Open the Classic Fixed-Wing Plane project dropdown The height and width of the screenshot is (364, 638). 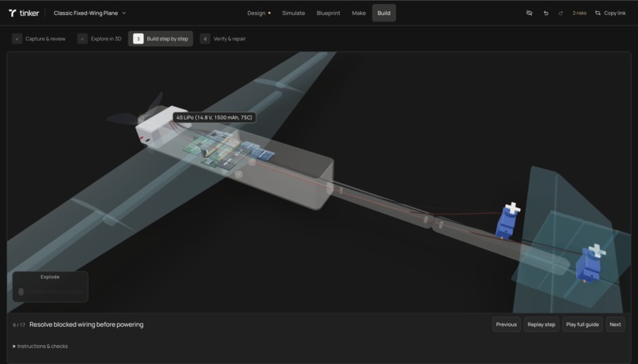point(90,13)
